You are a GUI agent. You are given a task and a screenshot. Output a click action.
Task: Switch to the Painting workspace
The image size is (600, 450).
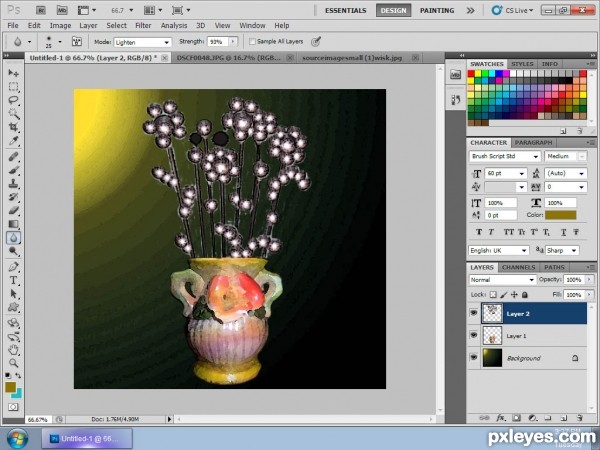pyautogui.click(x=437, y=10)
